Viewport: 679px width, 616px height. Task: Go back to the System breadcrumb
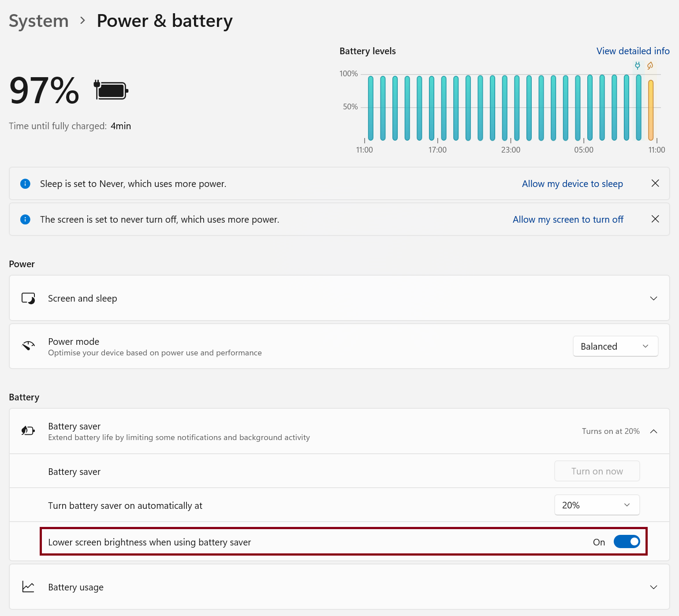point(39,21)
